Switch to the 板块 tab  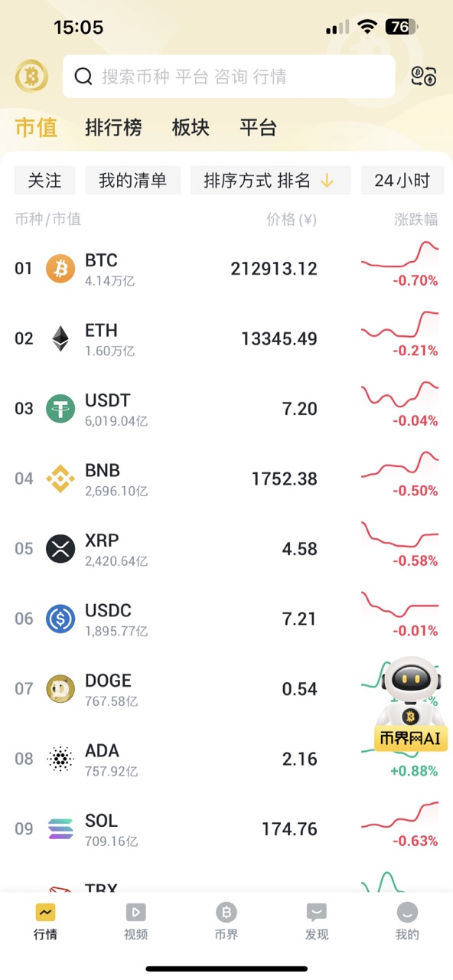pos(191,127)
